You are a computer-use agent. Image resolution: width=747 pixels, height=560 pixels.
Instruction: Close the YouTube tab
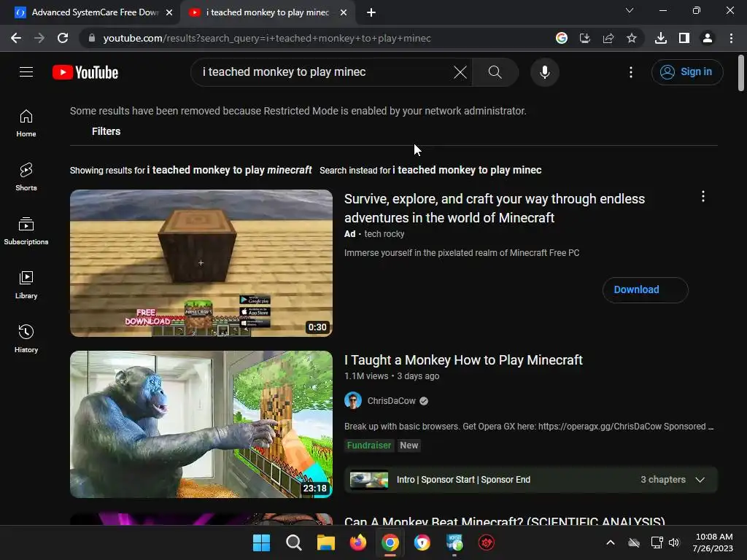click(x=344, y=13)
